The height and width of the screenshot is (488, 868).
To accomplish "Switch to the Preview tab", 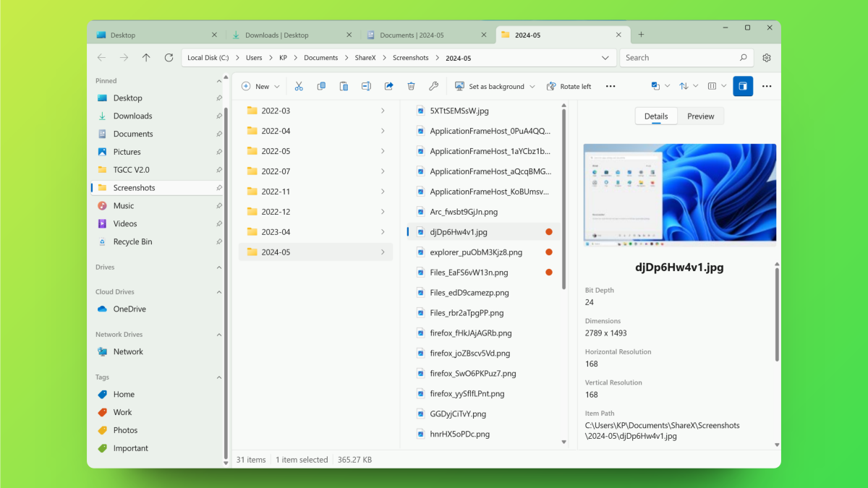I will click(x=700, y=116).
